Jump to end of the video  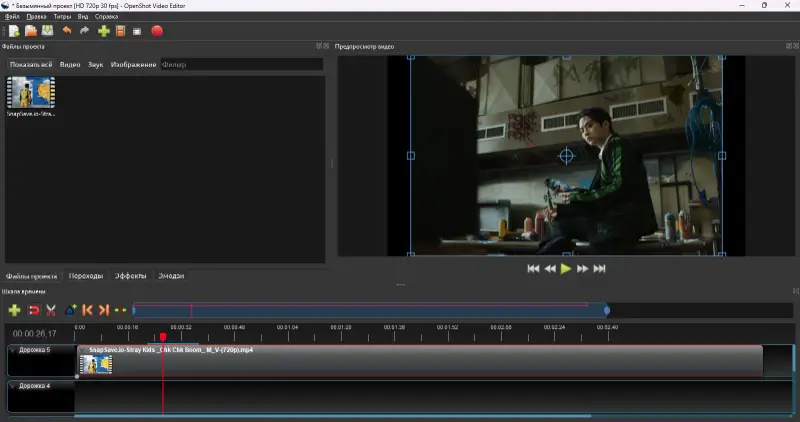coord(599,268)
